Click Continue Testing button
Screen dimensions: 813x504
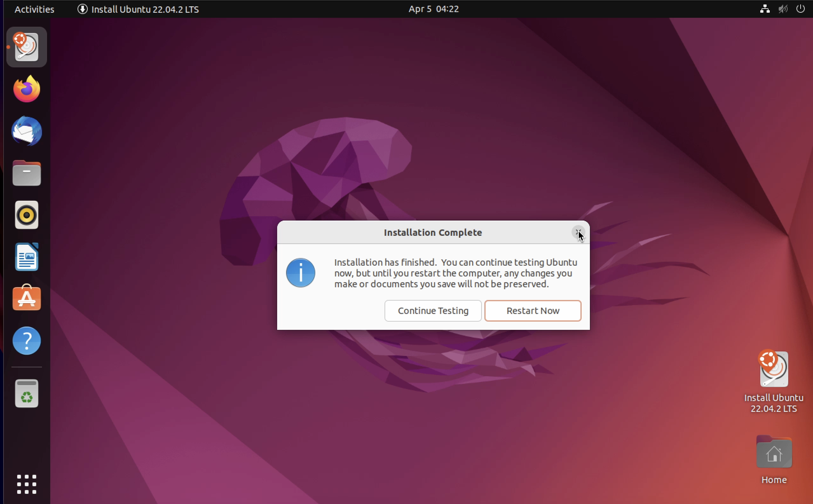point(433,311)
